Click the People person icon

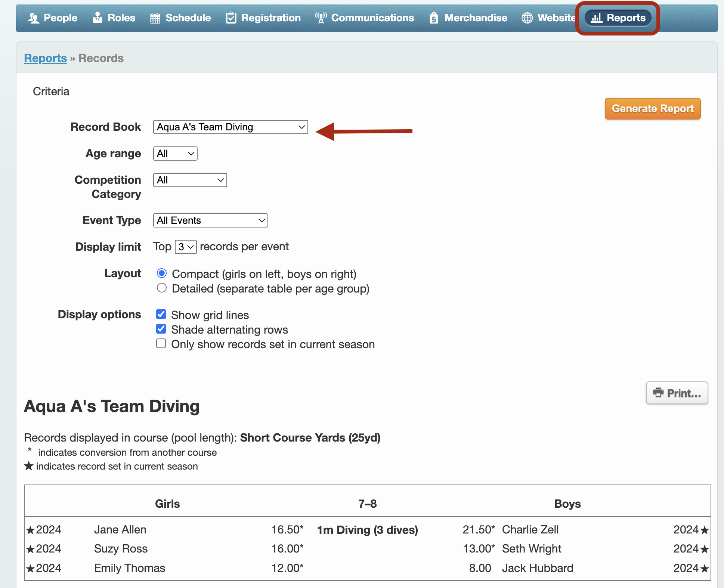click(x=34, y=18)
